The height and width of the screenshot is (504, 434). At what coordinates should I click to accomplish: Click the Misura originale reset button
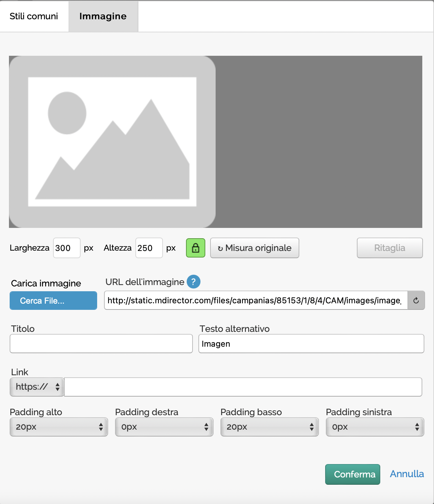coord(255,248)
